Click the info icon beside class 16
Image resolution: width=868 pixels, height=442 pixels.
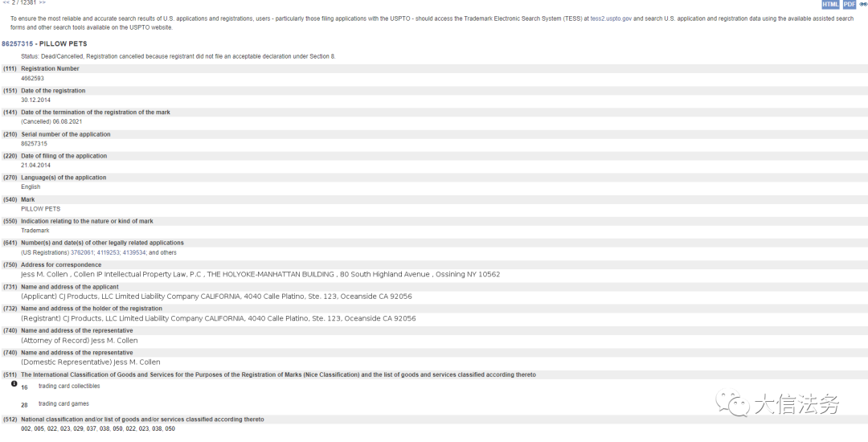pyautogui.click(x=14, y=383)
